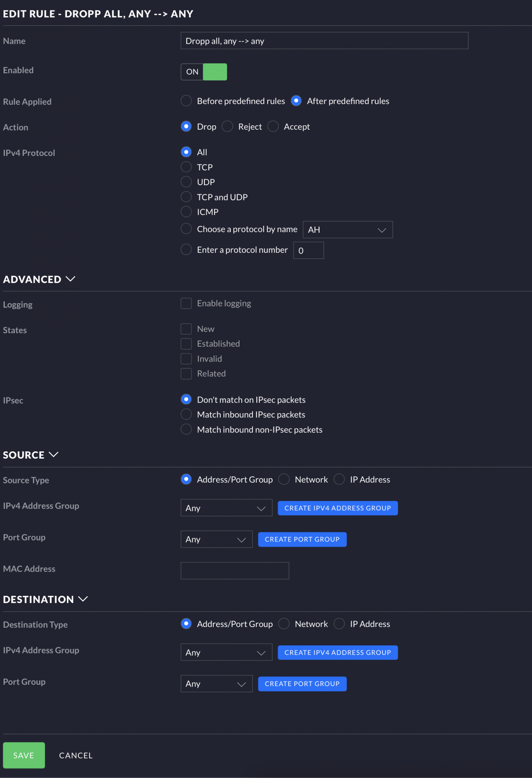Check the Invalid state checkbox
This screenshot has height=778, width=532.
186,359
